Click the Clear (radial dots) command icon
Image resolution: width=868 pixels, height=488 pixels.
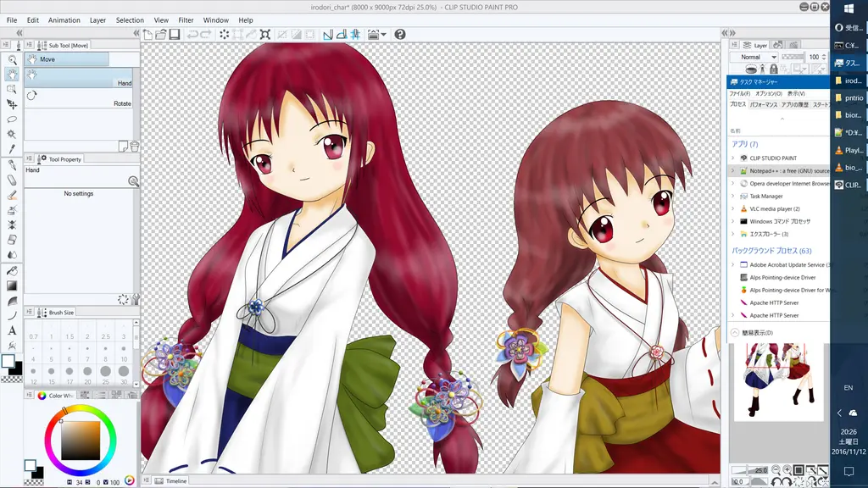224,34
